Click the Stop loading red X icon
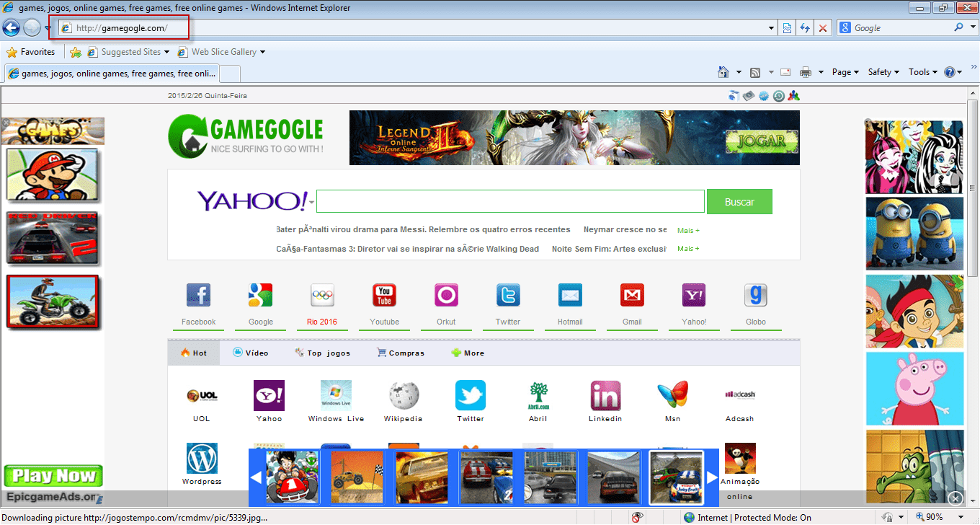This screenshot has width=980, height=525. [x=823, y=28]
